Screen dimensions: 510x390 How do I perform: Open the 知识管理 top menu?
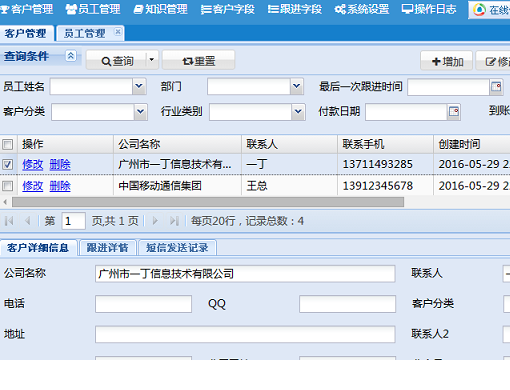coord(160,9)
